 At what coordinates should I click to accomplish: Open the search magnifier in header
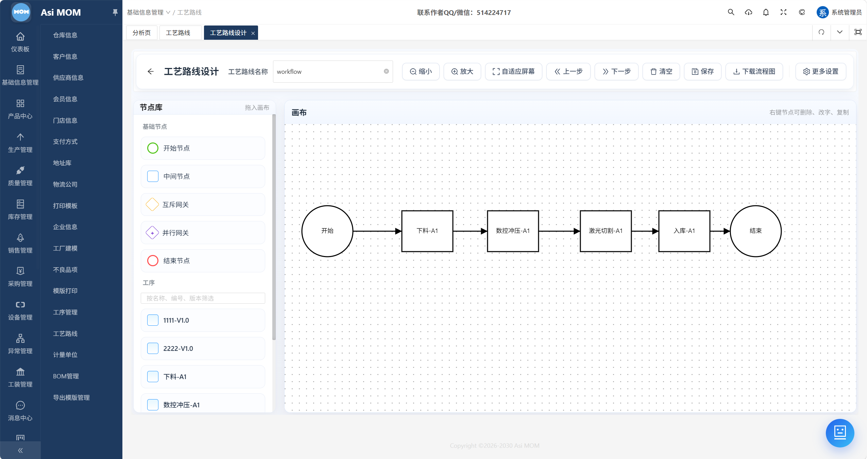[731, 12]
